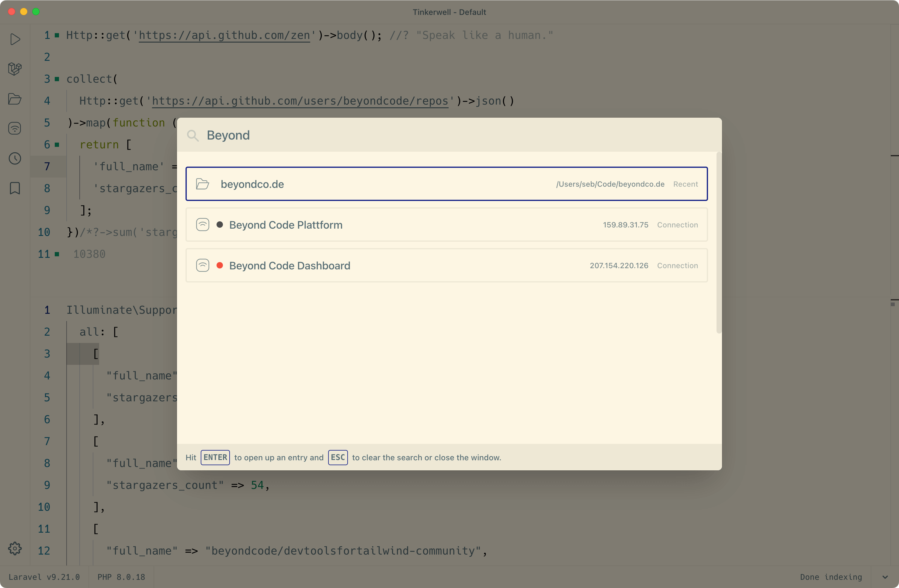Click the red status dot of Dashboard
The image size is (899, 588).
[220, 265]
